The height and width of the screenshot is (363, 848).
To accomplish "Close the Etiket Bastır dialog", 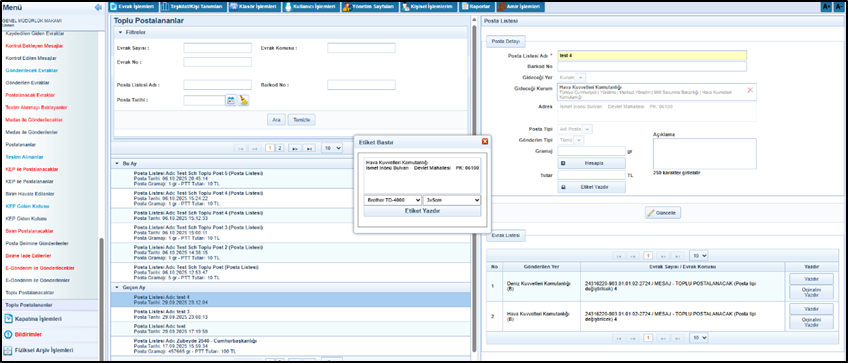I will coord(485,141).
